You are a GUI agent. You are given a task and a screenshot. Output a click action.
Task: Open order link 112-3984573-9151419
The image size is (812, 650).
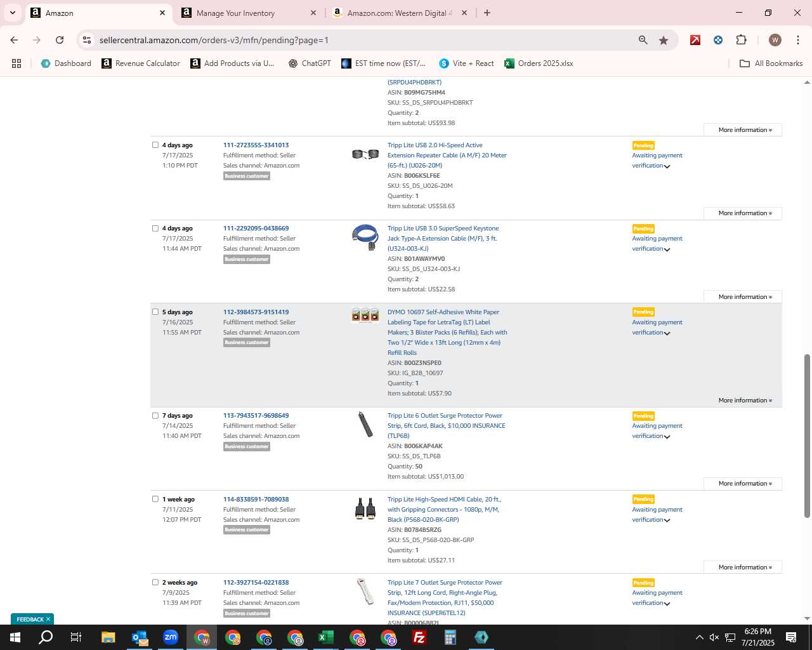point(256,312)
